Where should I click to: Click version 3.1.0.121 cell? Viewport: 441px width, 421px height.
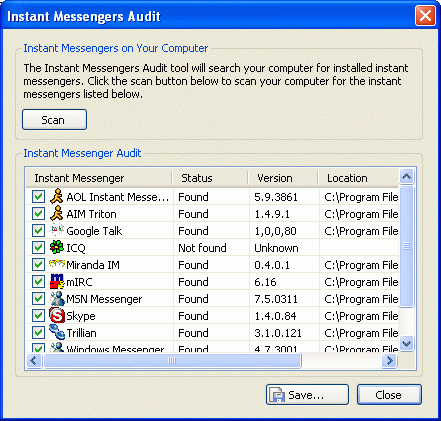[278, 333]
